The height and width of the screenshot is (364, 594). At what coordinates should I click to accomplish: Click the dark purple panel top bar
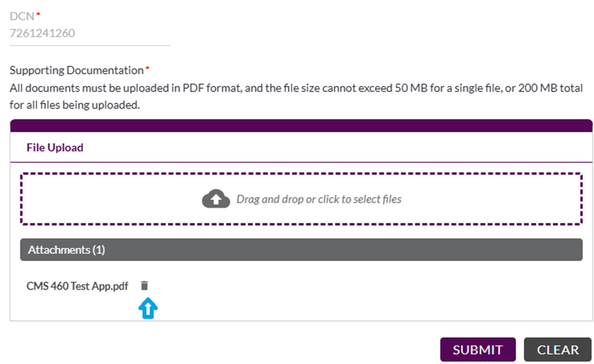click(x=301, y=125)
